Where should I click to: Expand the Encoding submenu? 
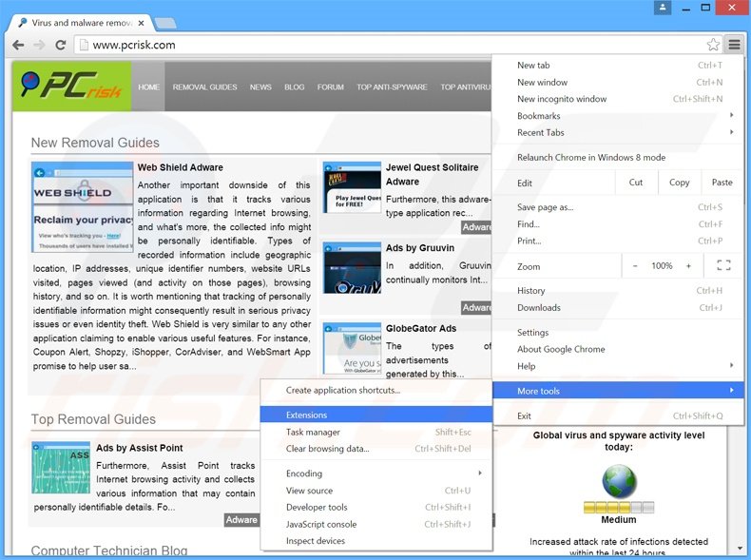pos(376,473)
